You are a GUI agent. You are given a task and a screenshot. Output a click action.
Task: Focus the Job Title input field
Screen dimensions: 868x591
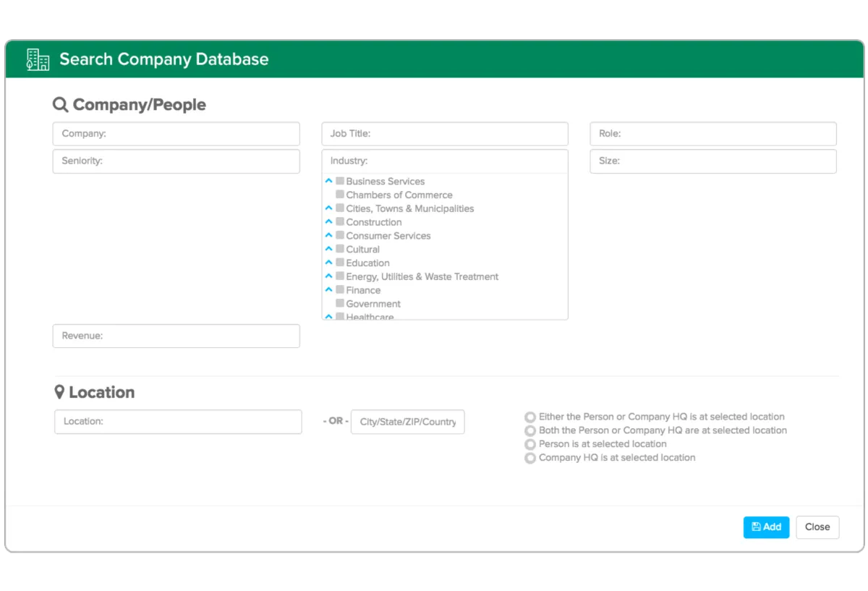click(445, 134)
